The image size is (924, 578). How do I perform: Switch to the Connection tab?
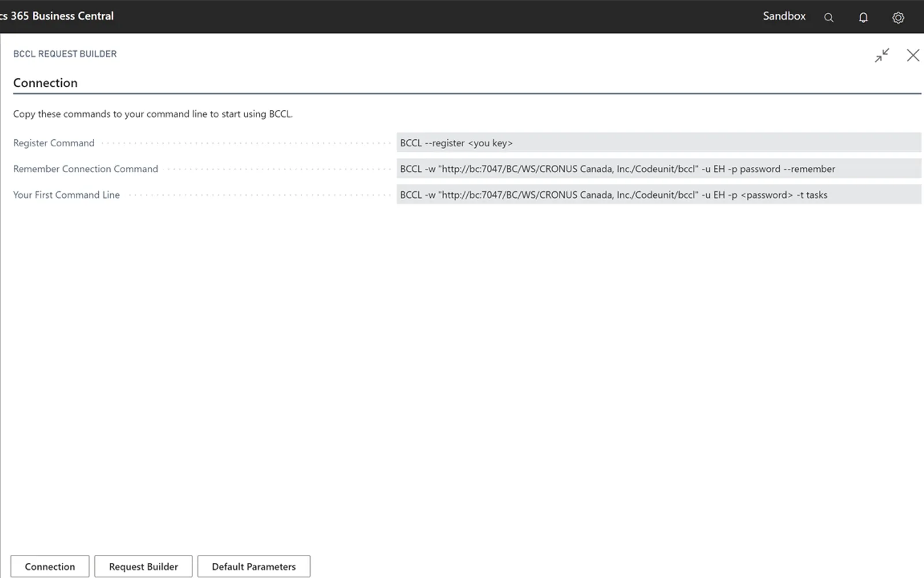pyautogui.click(x=50, y=566)
